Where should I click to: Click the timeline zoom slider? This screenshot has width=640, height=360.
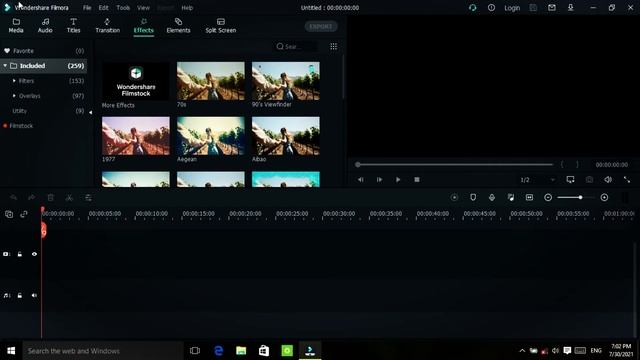pos(576,198)
